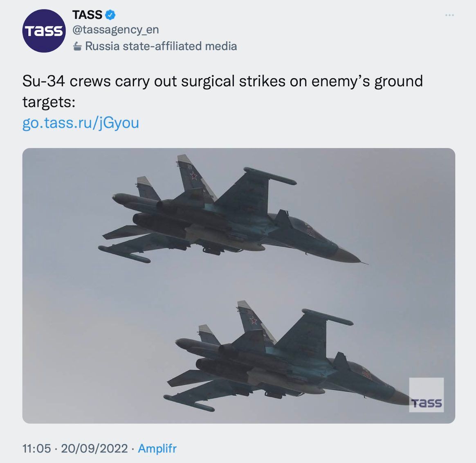Click the red star on upper jet's tail
Viewport: 476px width, 463px height.
click(x=193, y=176)
